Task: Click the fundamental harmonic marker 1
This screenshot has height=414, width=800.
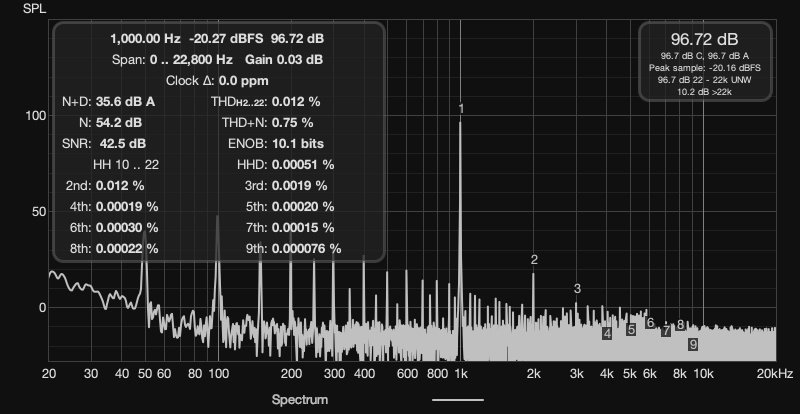Action: [x=461, y=109]
